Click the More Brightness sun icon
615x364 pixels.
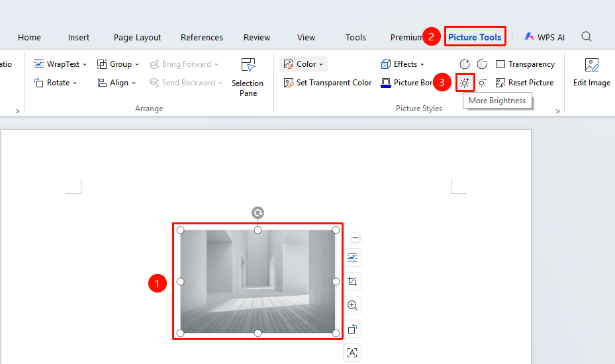click(x=465, y=83)
